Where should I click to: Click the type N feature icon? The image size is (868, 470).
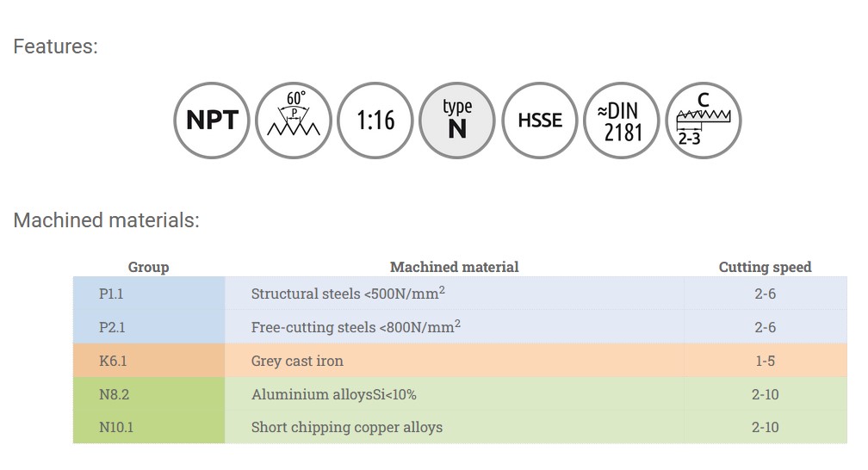457,121
